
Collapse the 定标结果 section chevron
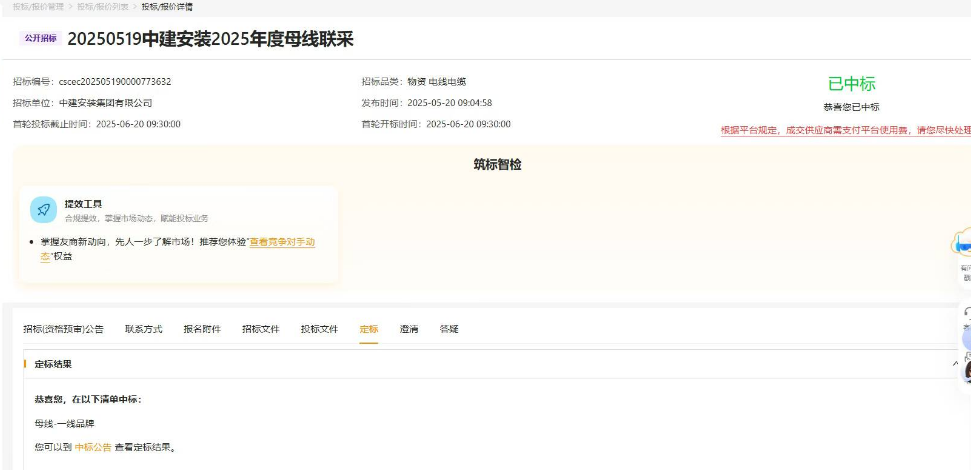(955, 364)
